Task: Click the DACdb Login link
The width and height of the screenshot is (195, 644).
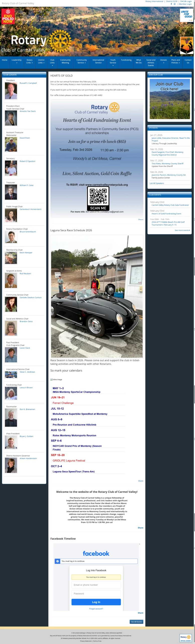Action: point(186,1)
